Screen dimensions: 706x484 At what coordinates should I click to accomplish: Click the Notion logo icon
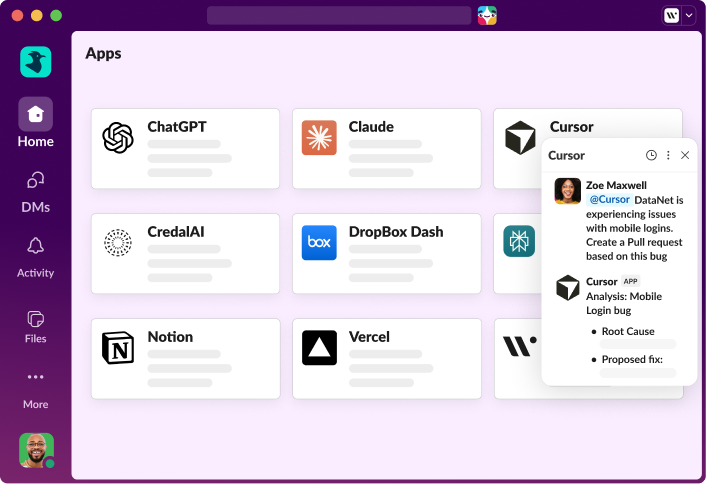click(x=118, y=348)
